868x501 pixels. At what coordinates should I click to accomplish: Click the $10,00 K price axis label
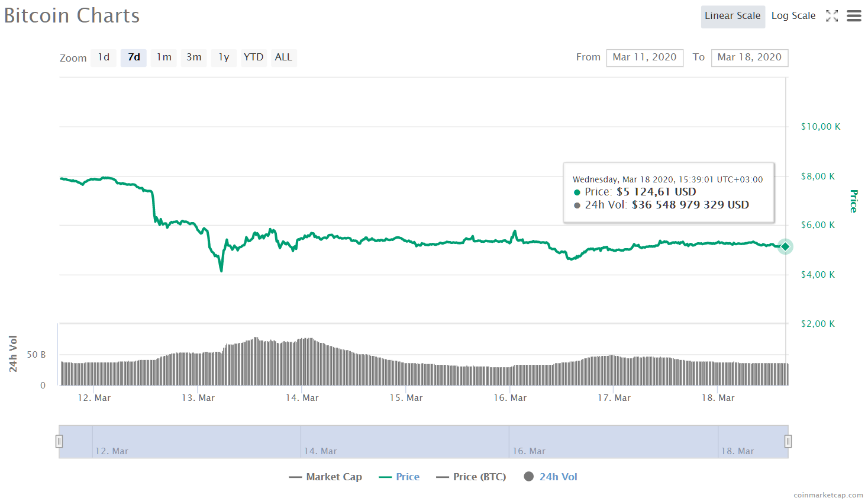point(821,127)
